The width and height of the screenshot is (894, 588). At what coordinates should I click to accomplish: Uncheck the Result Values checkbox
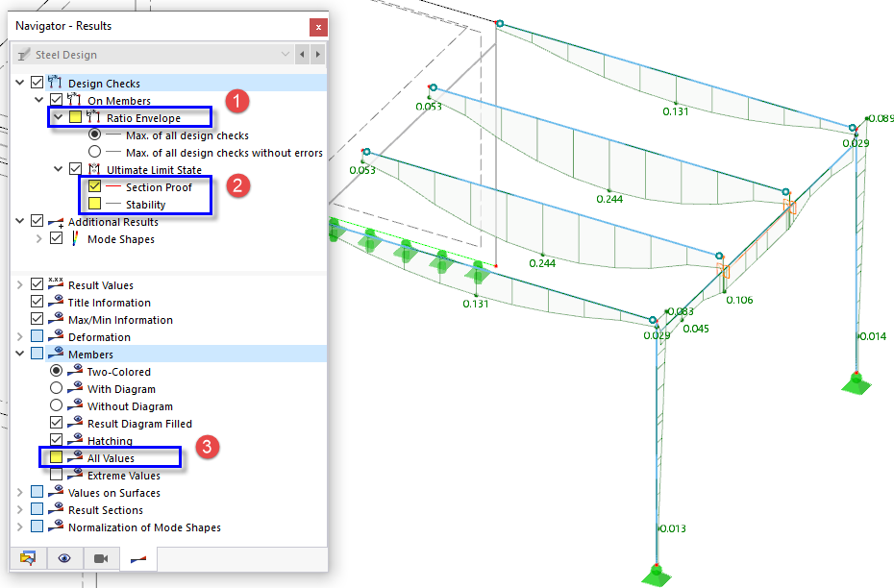click(37, 283)
